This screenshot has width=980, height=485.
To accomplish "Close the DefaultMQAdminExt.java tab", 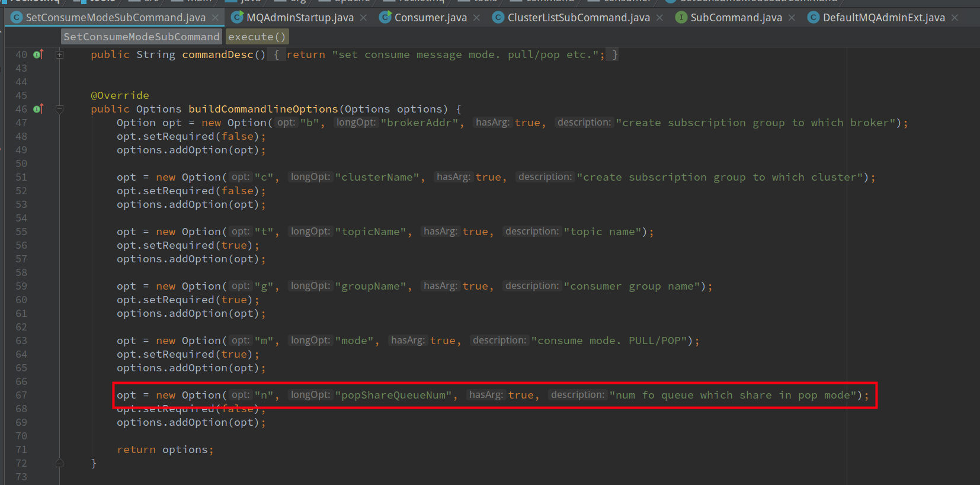I will (955, 18).
